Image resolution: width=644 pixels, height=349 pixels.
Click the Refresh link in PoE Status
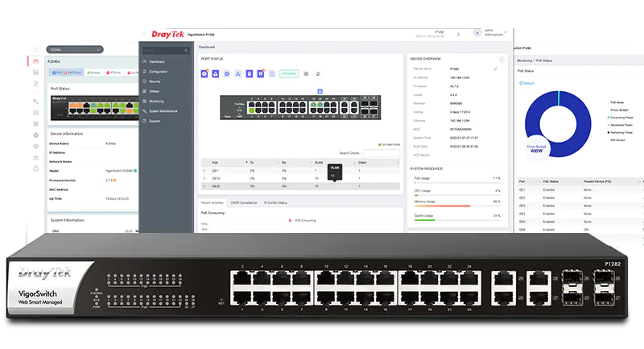[x=527, y=83]
